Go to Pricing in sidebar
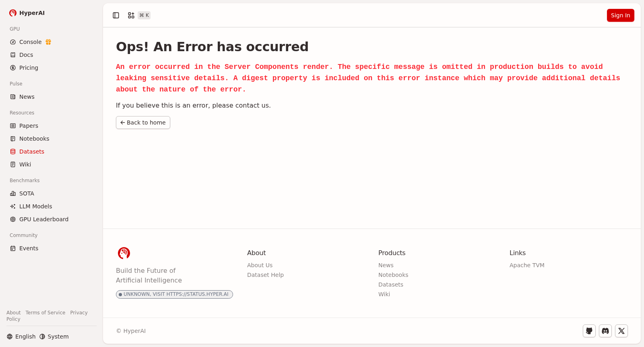Viewport: 644px width, 347px height. click(x=52, y=68)
